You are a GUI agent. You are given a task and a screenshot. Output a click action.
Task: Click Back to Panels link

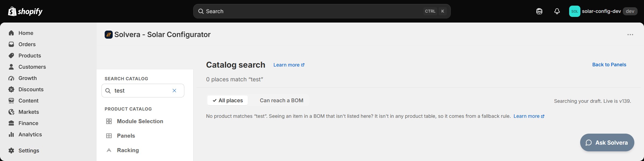tap(609, 65)
